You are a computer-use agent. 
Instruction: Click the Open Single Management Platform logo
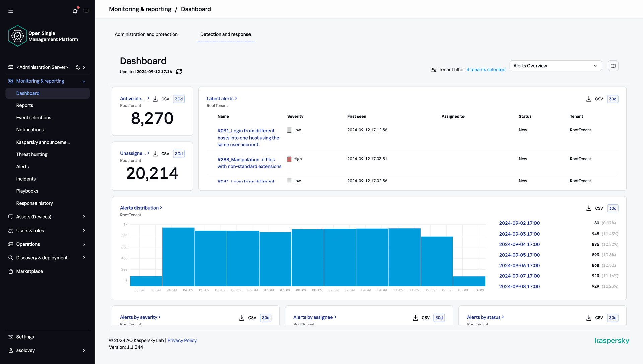pyautogui.click(x=17, y=36)
